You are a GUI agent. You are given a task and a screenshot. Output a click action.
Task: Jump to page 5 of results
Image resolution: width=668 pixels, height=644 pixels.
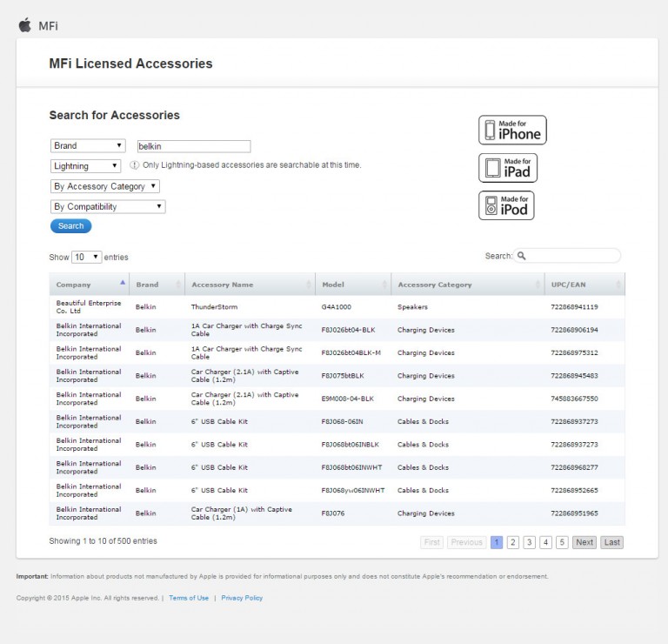pyautogui.click(x=562, y=542)
